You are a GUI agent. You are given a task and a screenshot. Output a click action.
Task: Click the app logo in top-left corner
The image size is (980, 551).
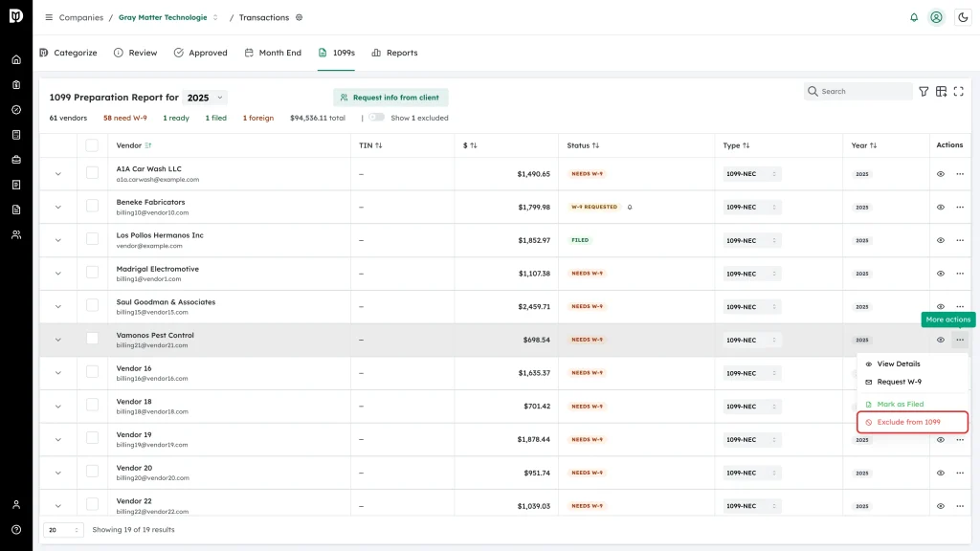pyautogui.click(x=16, y=15)
